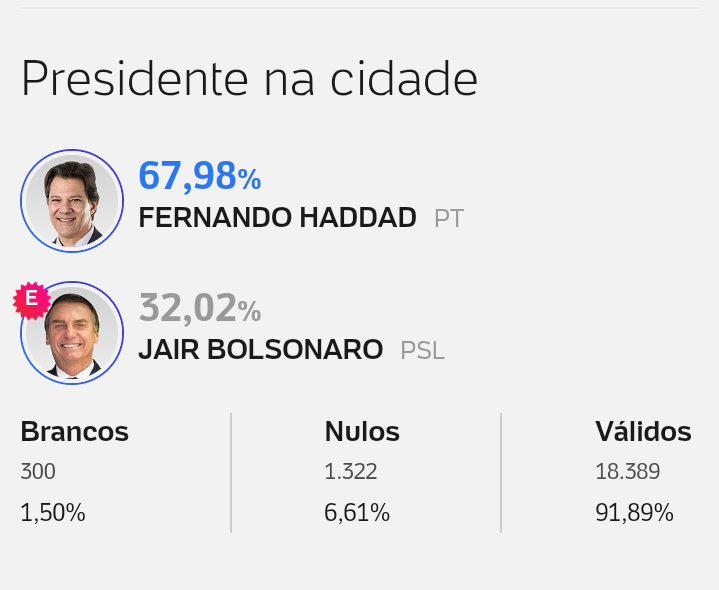Click the 1,50% Brancos percentage
719x590 pixels.
pyautogui.click(x=53, y=513)
